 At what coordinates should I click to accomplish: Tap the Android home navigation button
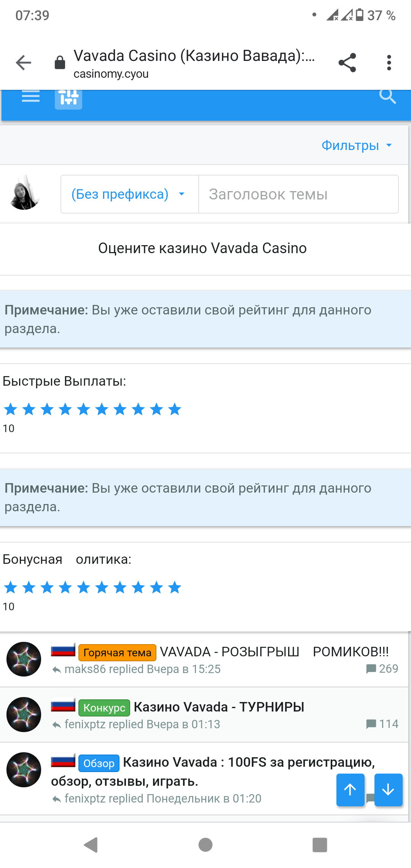click(205, 845)
